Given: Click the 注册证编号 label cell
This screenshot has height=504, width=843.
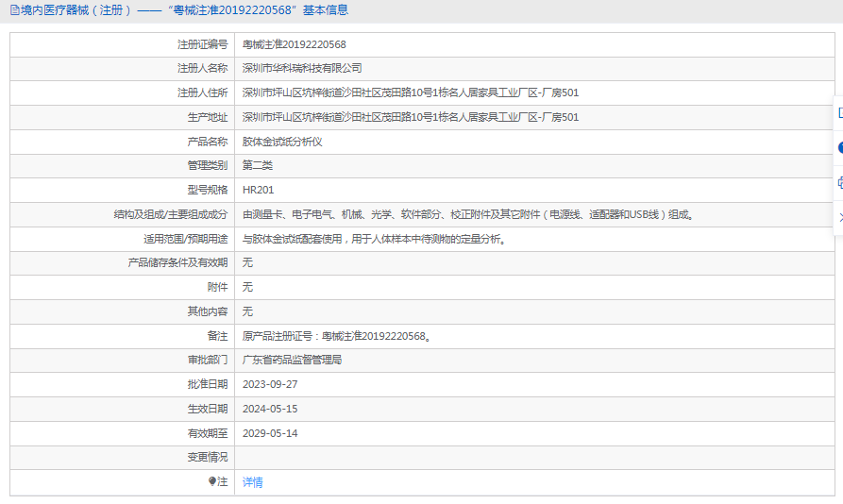Looking at the screenshot, I should (x=122, y=44).
